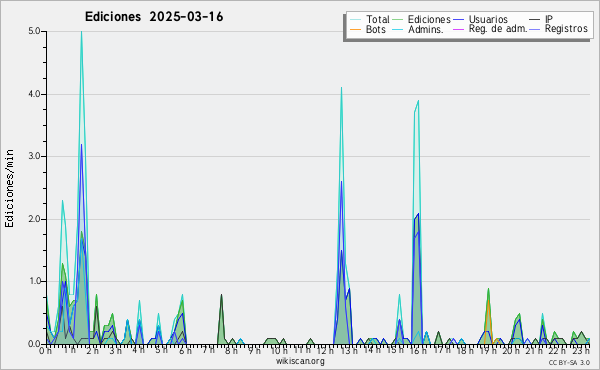600x370 pixels.
Task: Click the 3.0 y-axis gridline label
Action: pyautogui.click(x=34, y=156)
